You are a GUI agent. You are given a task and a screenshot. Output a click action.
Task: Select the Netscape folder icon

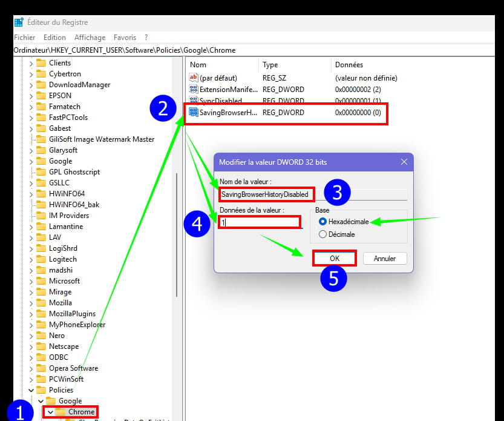(41, 346)
